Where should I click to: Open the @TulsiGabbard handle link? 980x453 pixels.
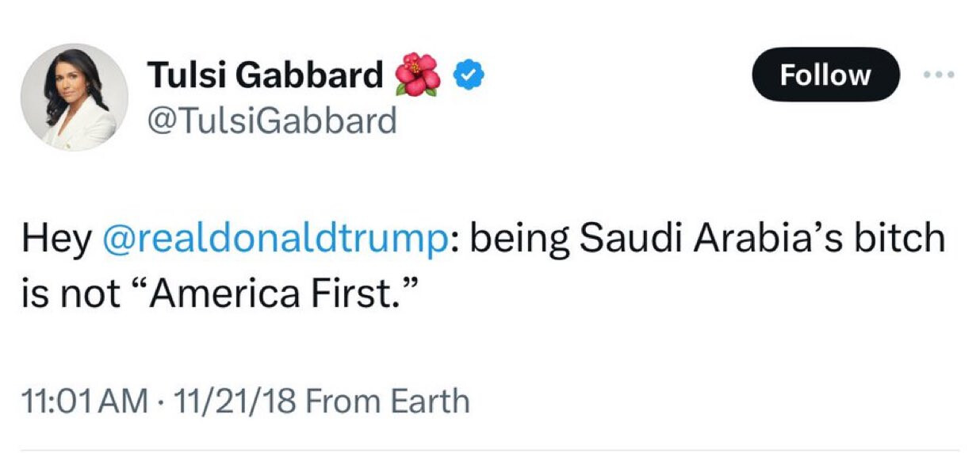point(272,121)
